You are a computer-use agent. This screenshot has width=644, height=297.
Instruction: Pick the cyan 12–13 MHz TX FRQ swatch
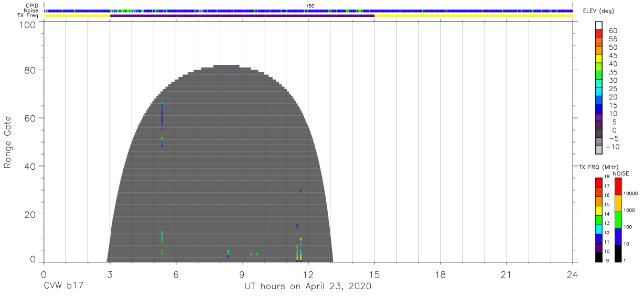pyautogui.click(x=599, y=229)
